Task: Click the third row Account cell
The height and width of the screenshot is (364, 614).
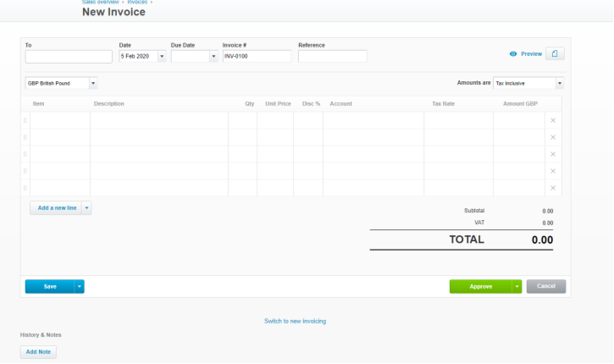Action: click(373, 154)
